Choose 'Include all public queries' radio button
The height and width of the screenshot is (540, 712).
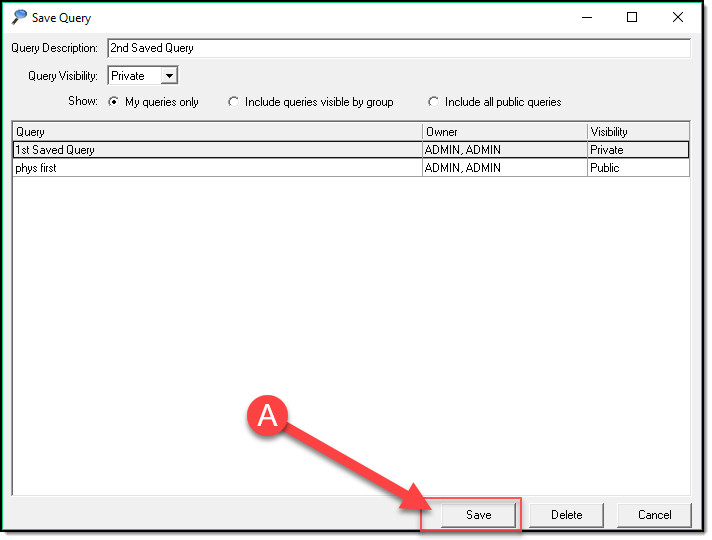434,102
